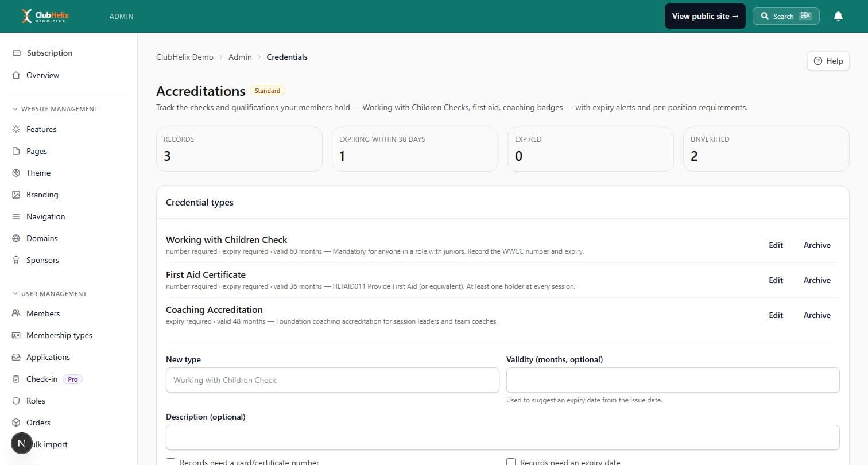Focus the Description optional input field

pos(503,437)
